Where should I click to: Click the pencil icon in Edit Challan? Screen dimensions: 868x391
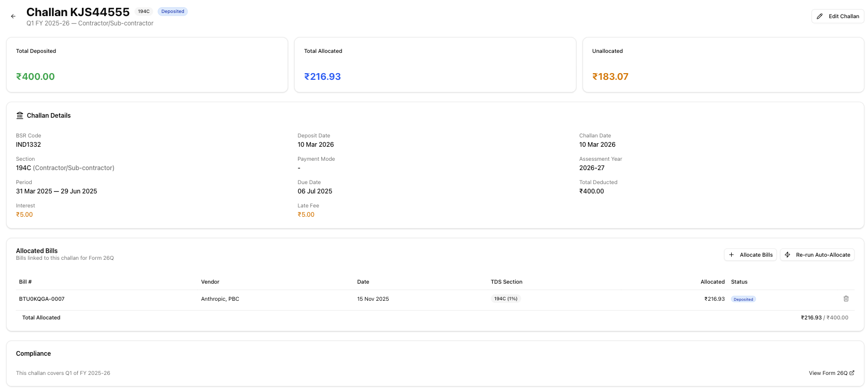coord(820,17)
